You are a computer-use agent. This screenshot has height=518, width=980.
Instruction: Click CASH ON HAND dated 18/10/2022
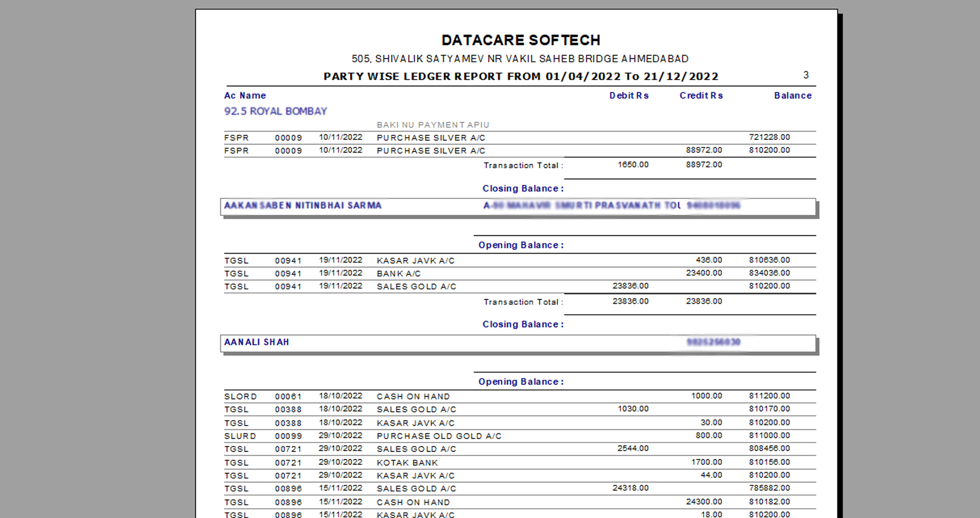[x=413, y=397]
